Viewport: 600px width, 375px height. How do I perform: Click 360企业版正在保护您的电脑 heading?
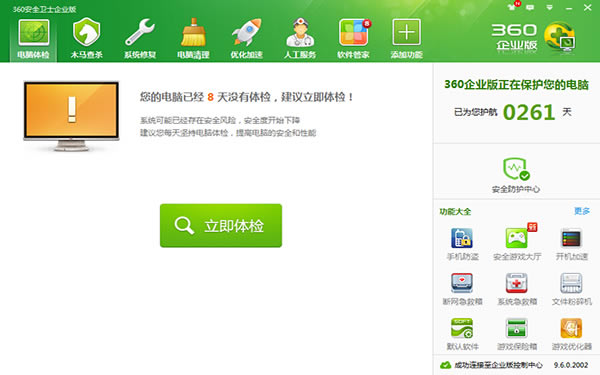point(516,85)
